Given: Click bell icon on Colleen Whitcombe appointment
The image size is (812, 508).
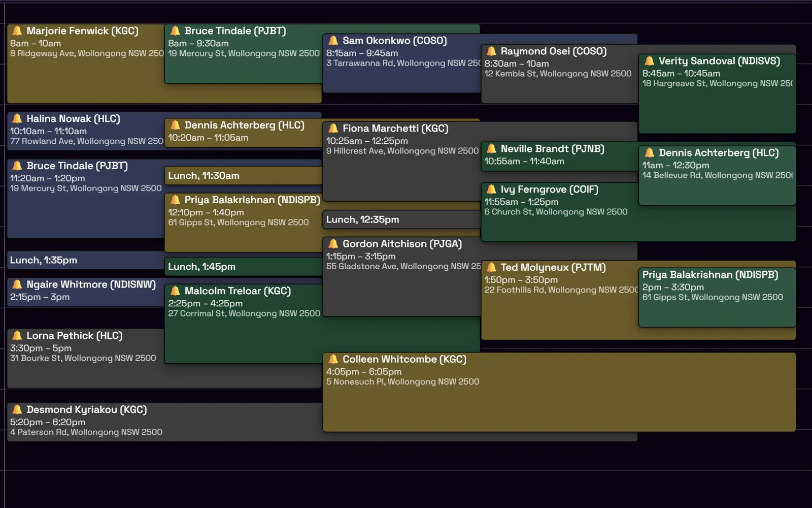Looking at the screenshot, I should coord(333,360).
